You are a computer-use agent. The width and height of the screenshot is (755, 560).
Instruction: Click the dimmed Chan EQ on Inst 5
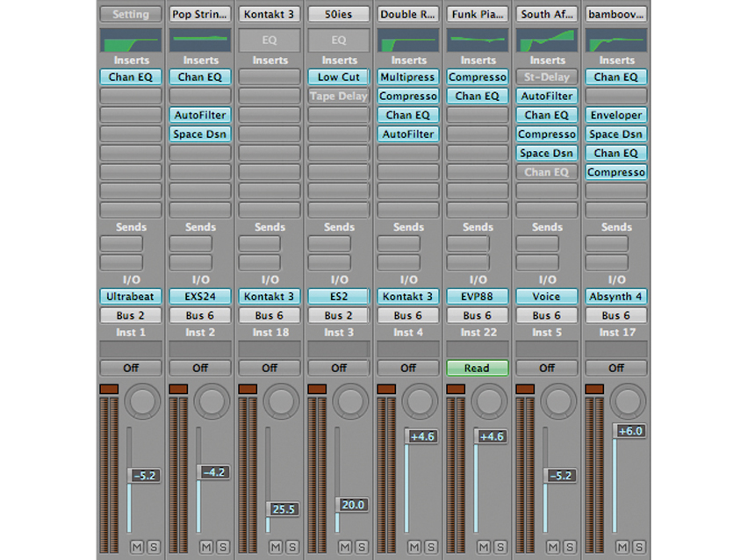coord(547,172)
